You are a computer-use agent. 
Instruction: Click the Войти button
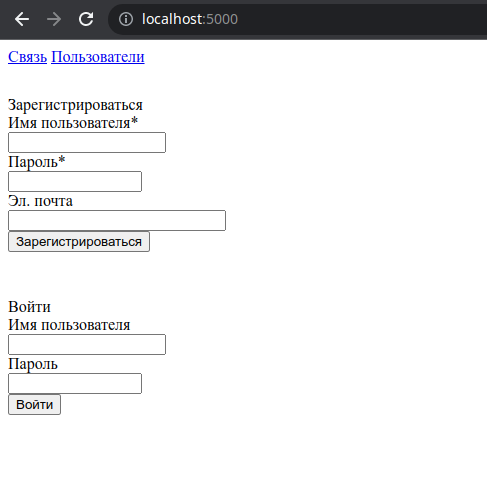click(34, 405)
